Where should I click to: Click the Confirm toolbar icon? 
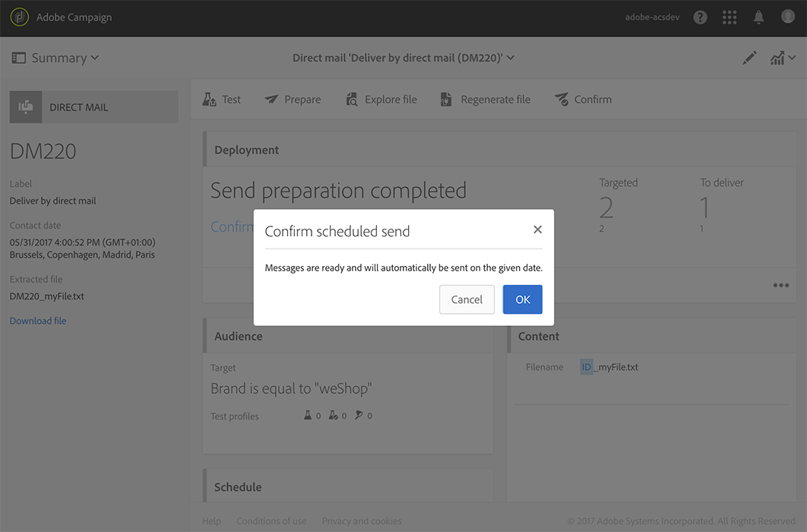click(x=562, y=100)
